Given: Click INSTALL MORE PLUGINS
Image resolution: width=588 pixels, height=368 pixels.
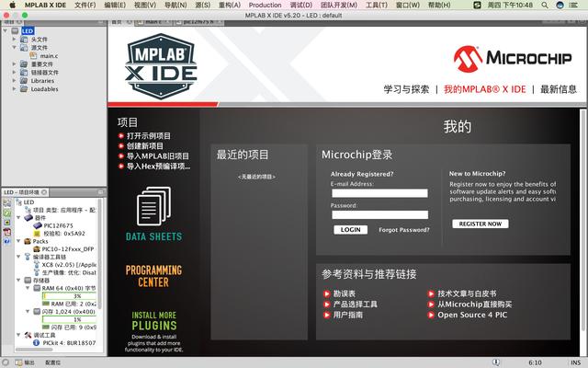Looking at the screenshot, I should click(x=153, y=321).
